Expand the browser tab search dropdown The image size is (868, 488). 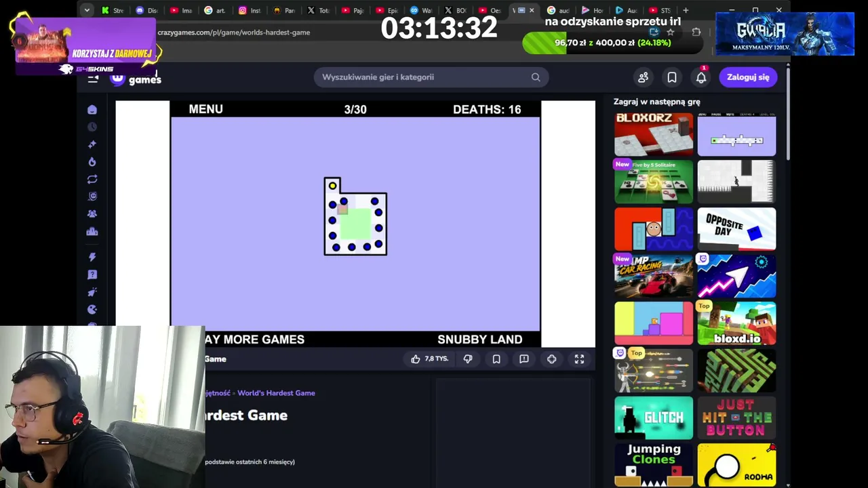(87, 10)
